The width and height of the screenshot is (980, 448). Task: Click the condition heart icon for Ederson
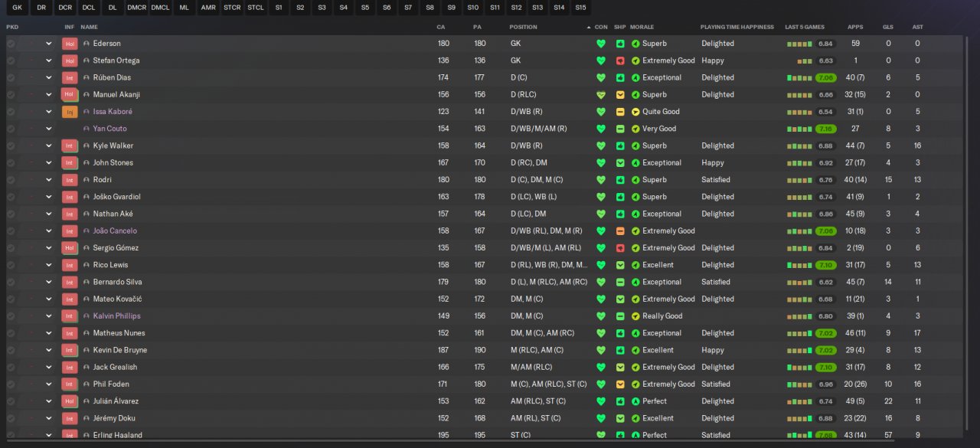click(x=601, y=44)
